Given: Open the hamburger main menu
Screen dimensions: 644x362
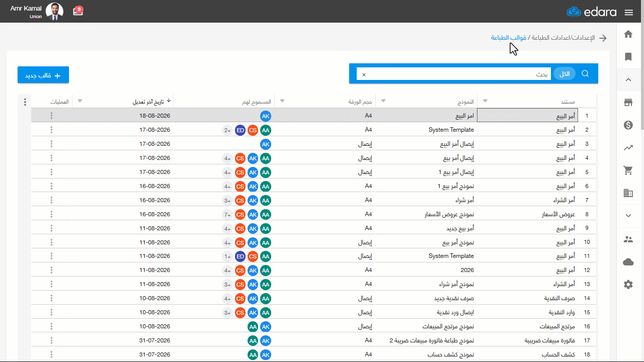Looking at the screenshot, I should tap(628, 13).
